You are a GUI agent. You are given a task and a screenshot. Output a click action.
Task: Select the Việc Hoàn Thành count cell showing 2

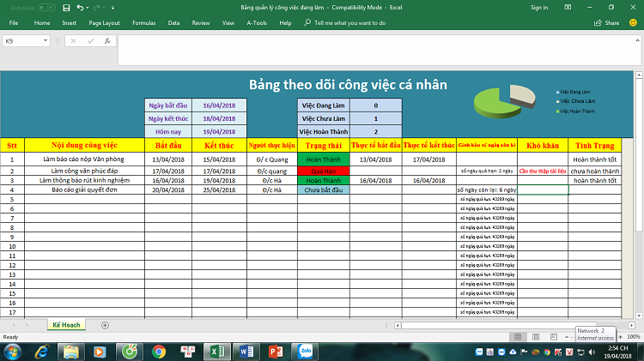point(376,132)
